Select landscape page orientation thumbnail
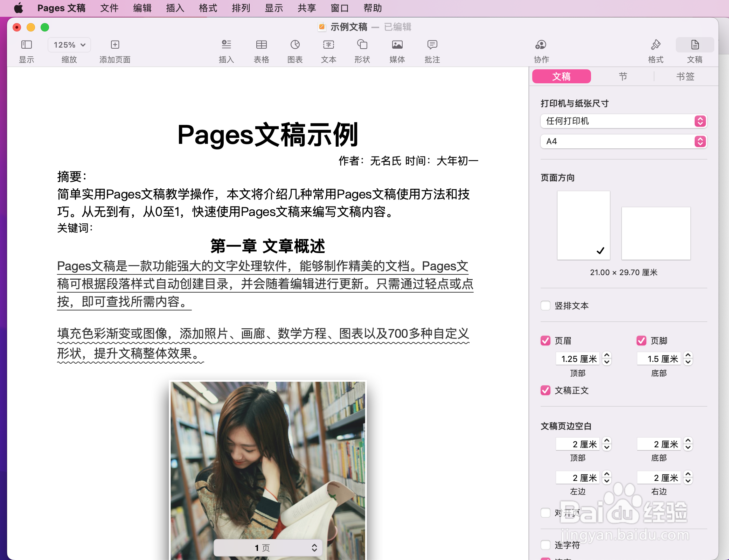This screenshot has height=560, width=729. (656, 233)
